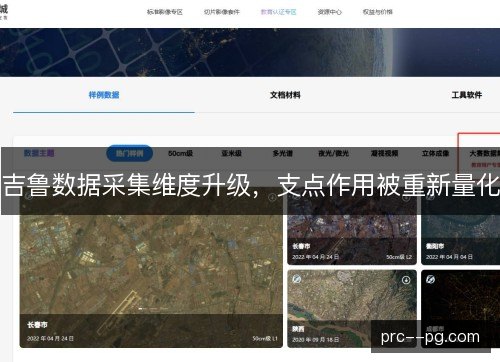Image resolution: width=500 pixels, height=362 pixels.
Task: Select the 50cm级 data filter
Action: [181, 153]
